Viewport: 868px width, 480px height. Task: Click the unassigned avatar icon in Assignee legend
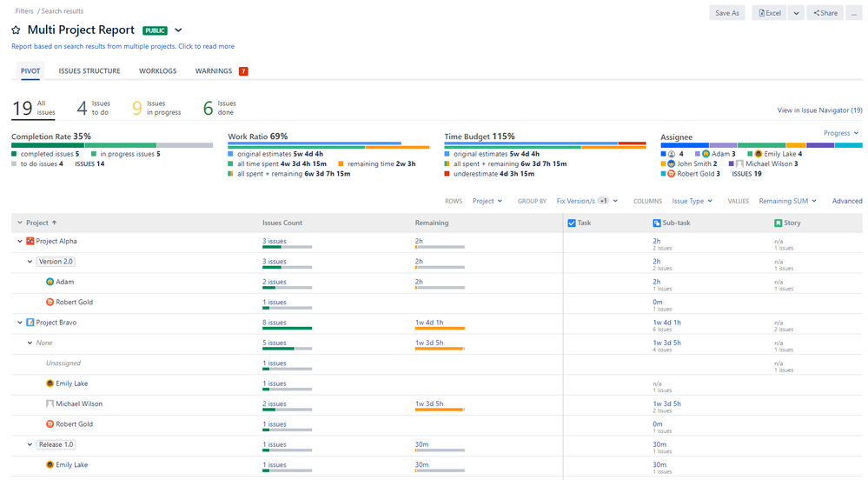pyautogui.click(x=672, y=154)
